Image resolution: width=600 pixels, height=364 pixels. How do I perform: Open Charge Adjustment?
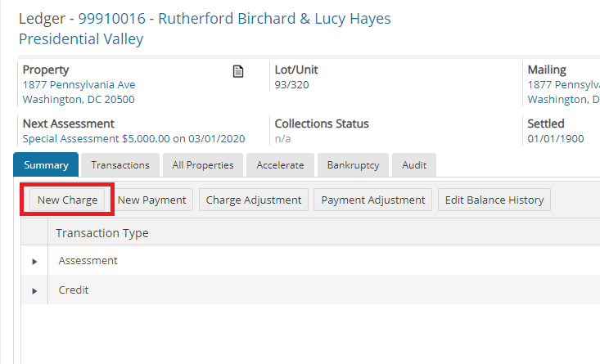click(254, 200)
